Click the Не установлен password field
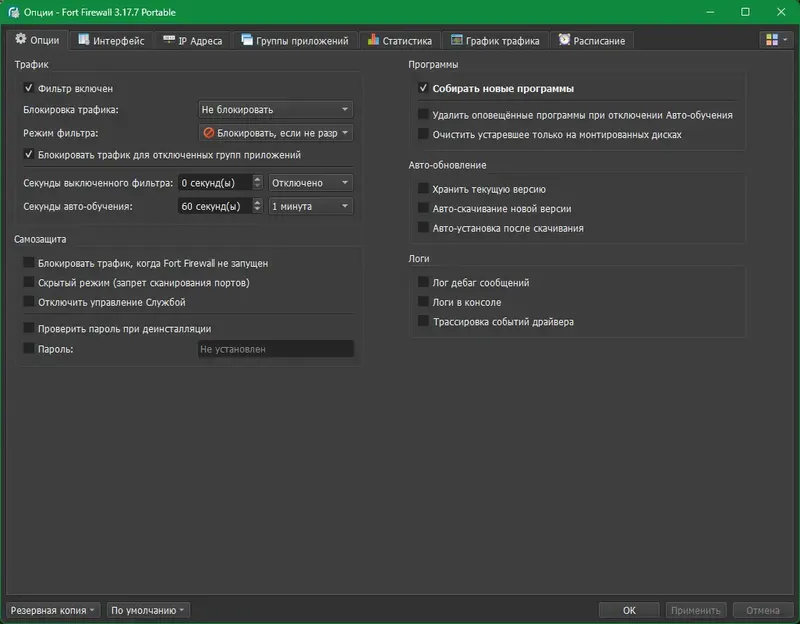The image size is (800, 624). (276, 349)
